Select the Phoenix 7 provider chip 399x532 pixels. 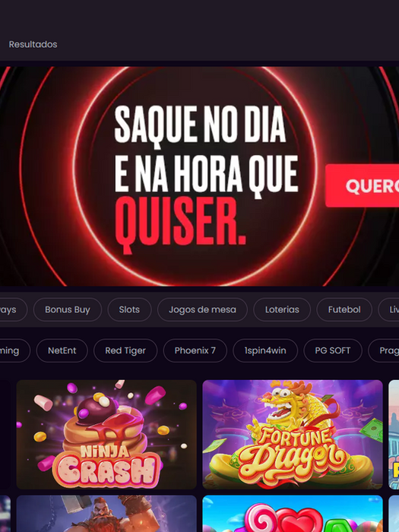(195, 350)
